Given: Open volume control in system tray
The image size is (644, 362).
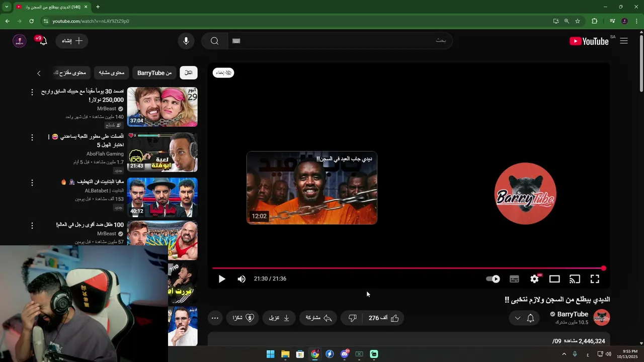Looking at the screenshot, I should (608, 354).
